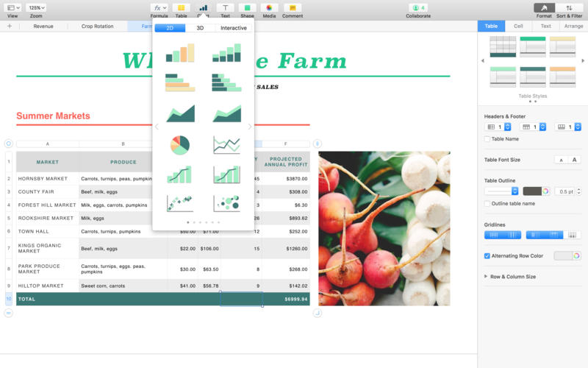Switch to the Crop Rotation sheet tab
Screen dimensions: 588x368
(x=98, y=26)
